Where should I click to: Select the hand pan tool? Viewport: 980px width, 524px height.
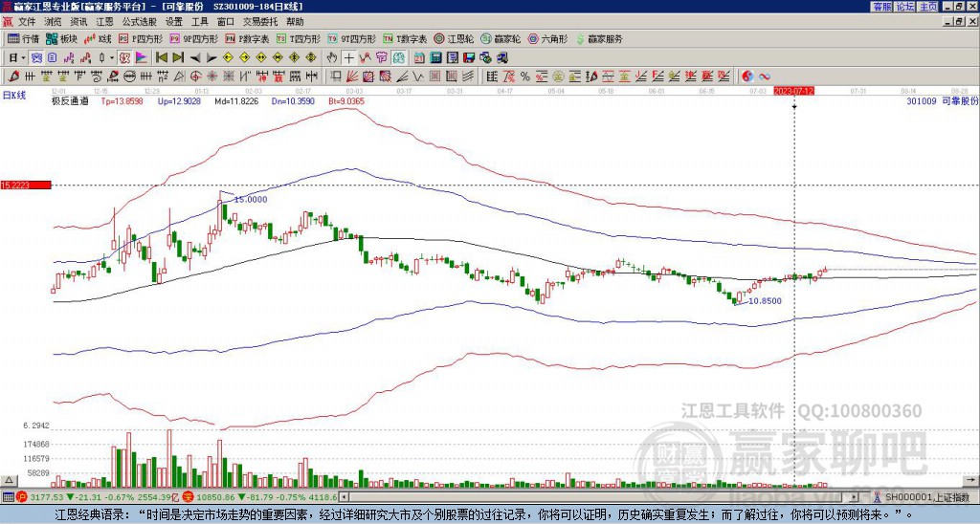click(x=332, y=58)
